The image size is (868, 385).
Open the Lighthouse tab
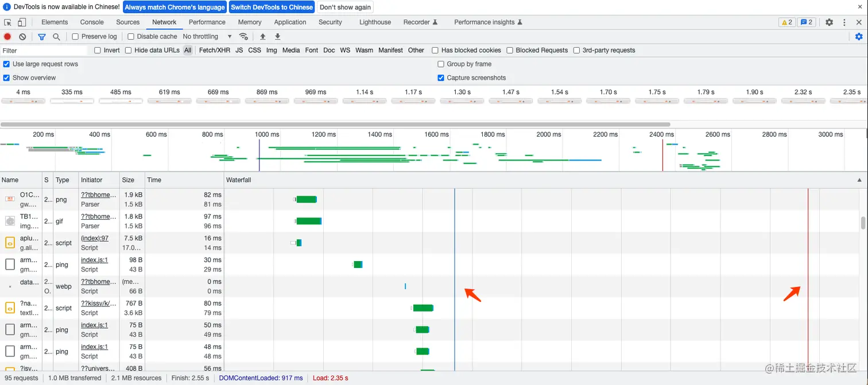[x=375, y=22]
